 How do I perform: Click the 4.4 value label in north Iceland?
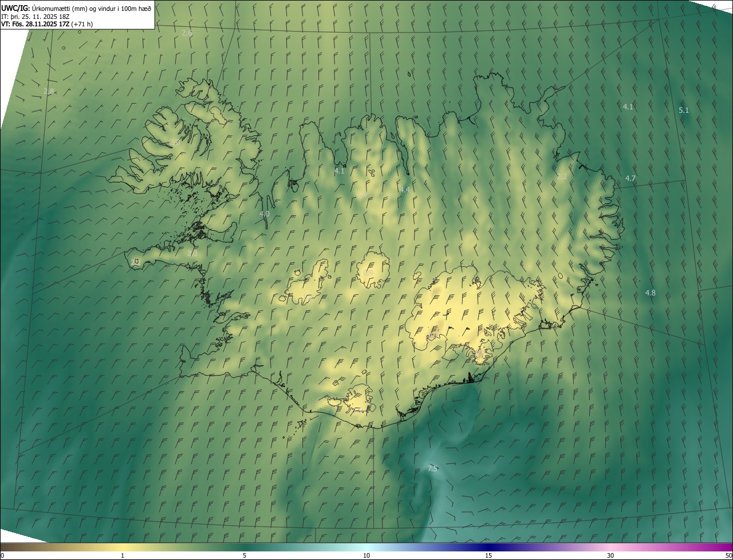click(x=405, y=190)
